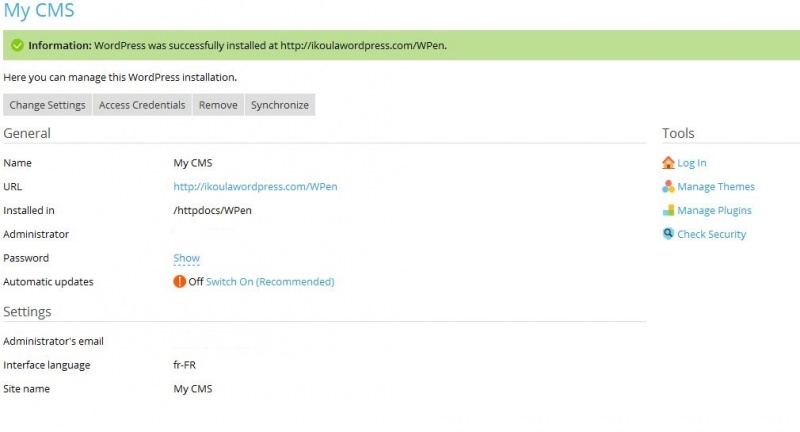Click the My CMS page title
Image resolution: width=800 pixels, height=432 pixels.
click(39, 12)
